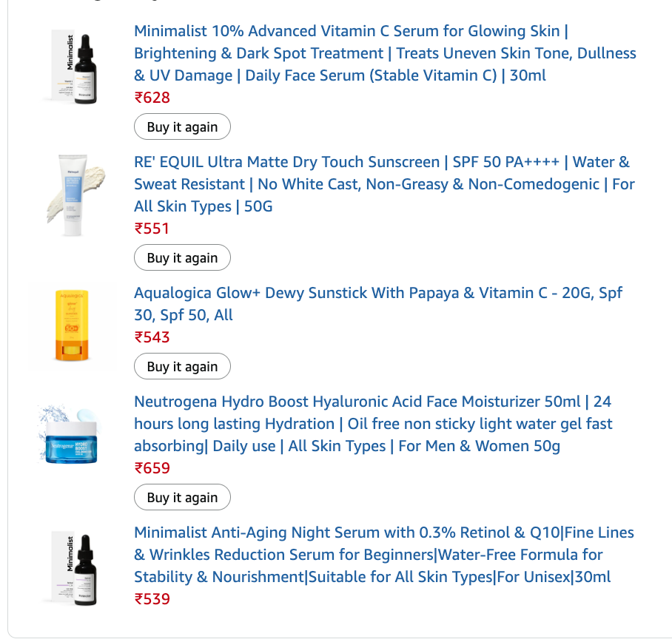Click Buy it again under Aqualogica Sunstick
Image resolution: width=672 pixels, height=642 pixels.
coord(182,367)
